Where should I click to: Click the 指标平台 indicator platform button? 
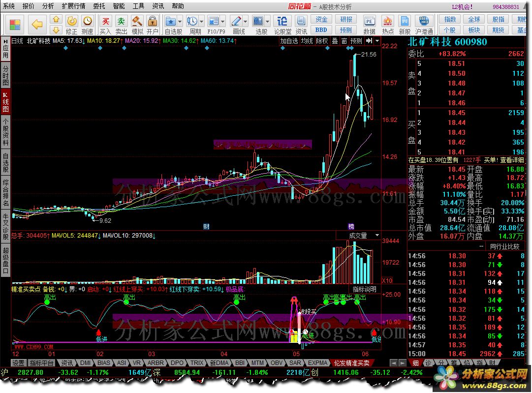tap(42, 363)
